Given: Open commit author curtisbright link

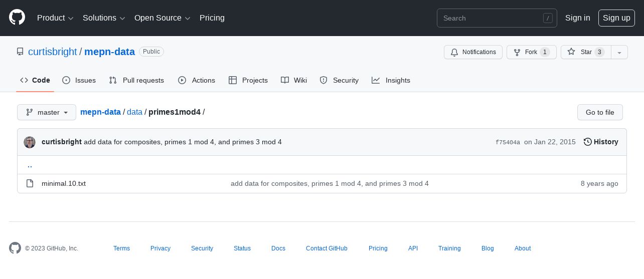Looking at the screenshot, I should (x=62, y=142).
